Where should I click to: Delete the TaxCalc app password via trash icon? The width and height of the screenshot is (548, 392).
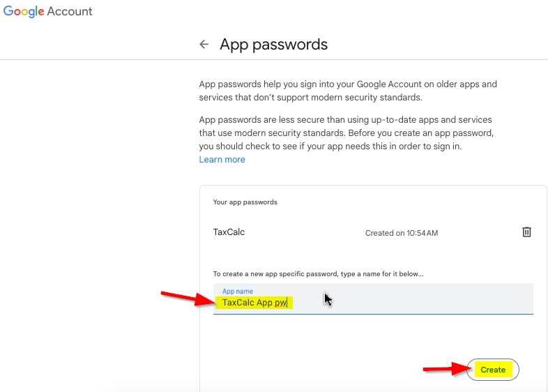[527, 232]
